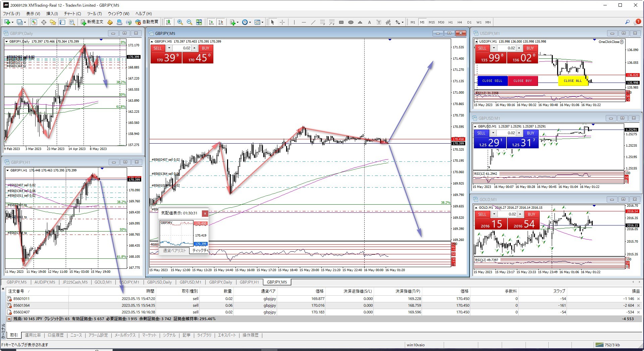Open the notification chat icon with red badge
644x351 pixels.
pyautogui.click(x=637, y=22)
